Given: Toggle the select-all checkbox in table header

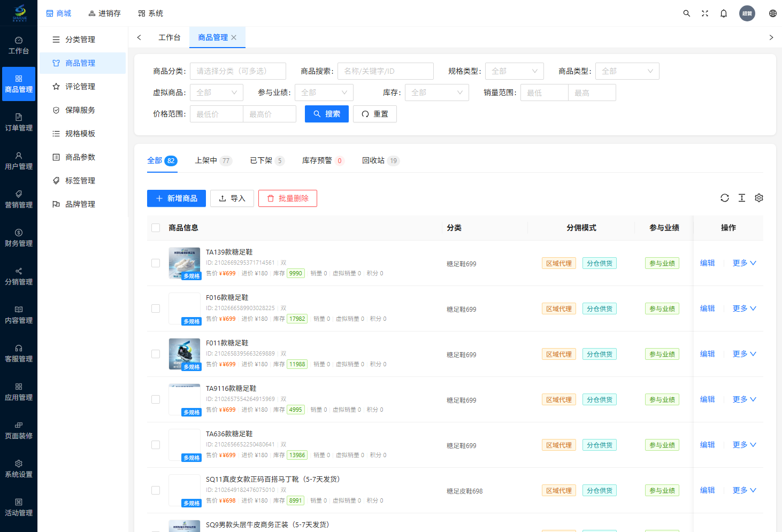Looking at the screenshot, I should click(x=156, y=228).
